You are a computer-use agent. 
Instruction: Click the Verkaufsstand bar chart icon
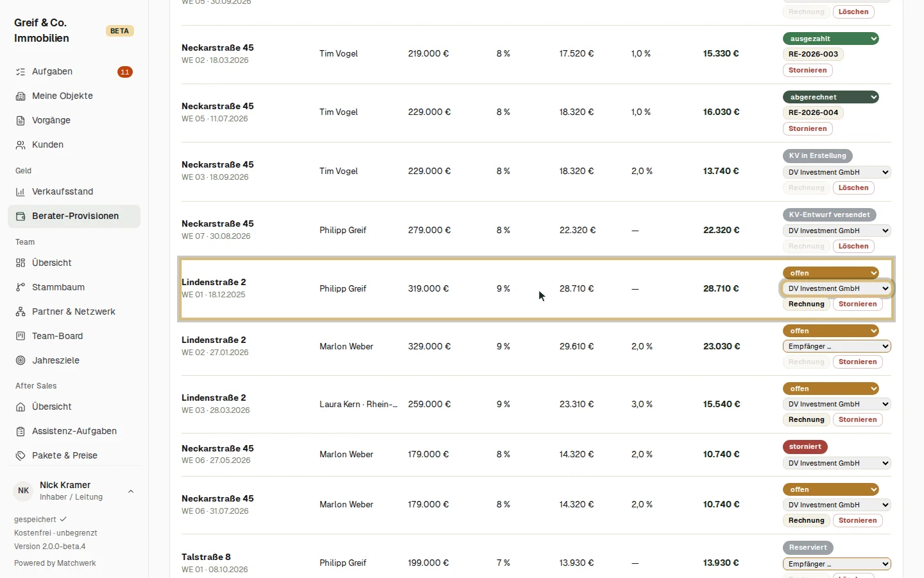21,192
